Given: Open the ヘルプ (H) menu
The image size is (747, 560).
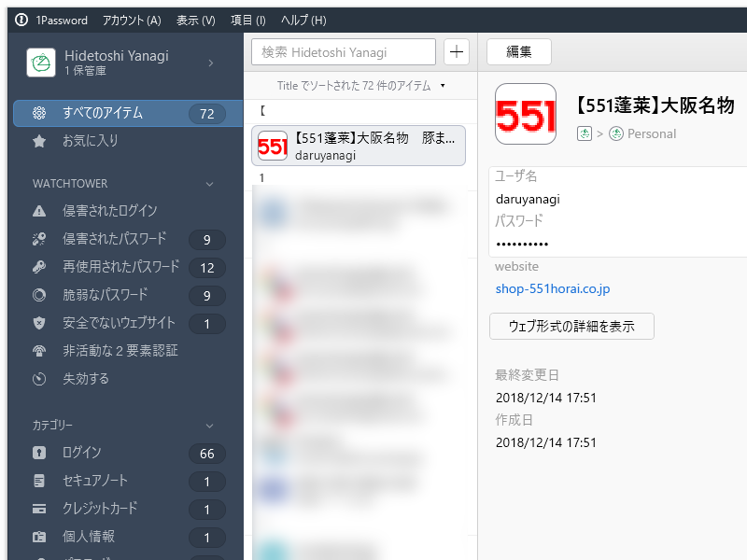Looking at the screenshot, I should 303,20.
